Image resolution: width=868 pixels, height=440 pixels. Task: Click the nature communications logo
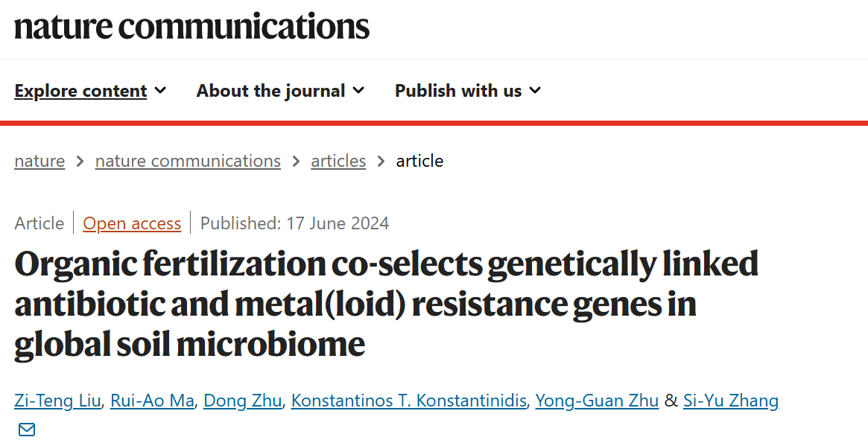[x=191, y=27]
